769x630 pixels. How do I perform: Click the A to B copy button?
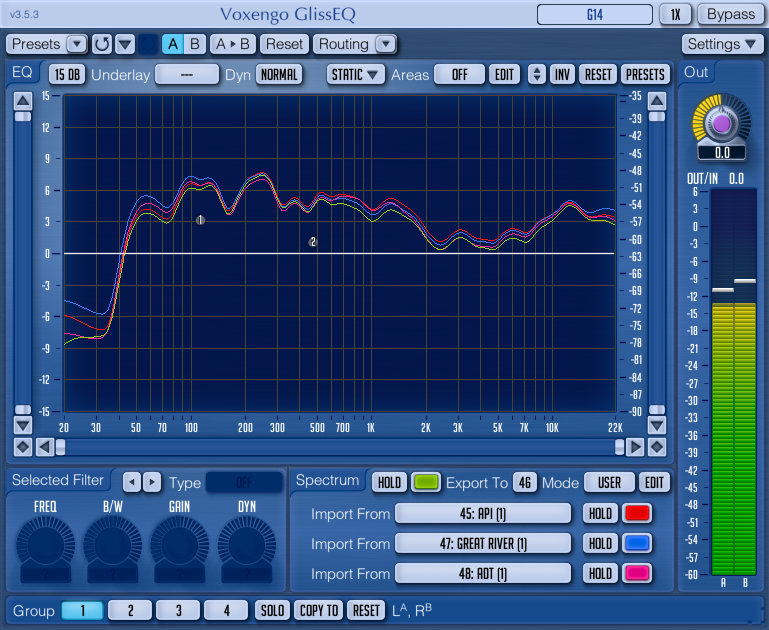[x=233, y=44]
